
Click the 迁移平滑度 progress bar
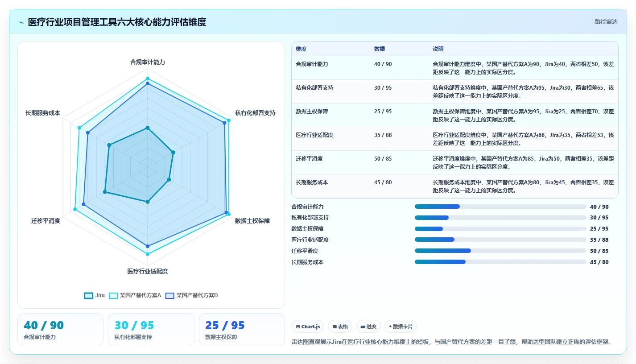[x=500, y=251]
